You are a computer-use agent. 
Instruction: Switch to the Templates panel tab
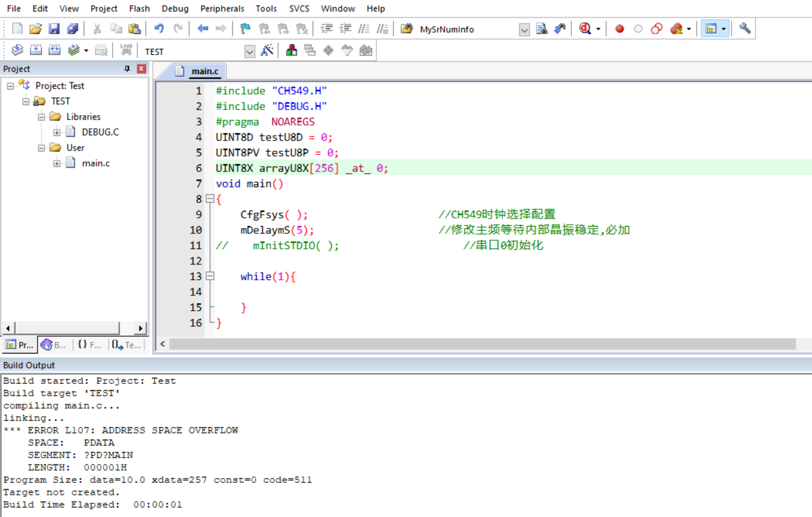coord(126,345)
